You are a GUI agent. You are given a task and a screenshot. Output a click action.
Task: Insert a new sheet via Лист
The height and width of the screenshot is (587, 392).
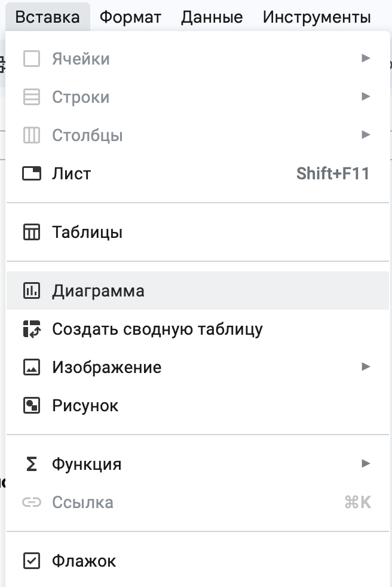(x=72, y=173)
